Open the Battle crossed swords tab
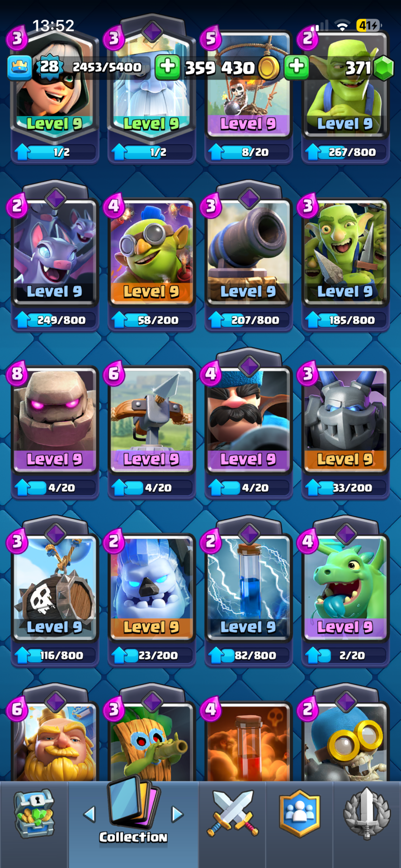The height and width of the screenshot is (868, 401). pyautogui.click(x=233, y=813)
